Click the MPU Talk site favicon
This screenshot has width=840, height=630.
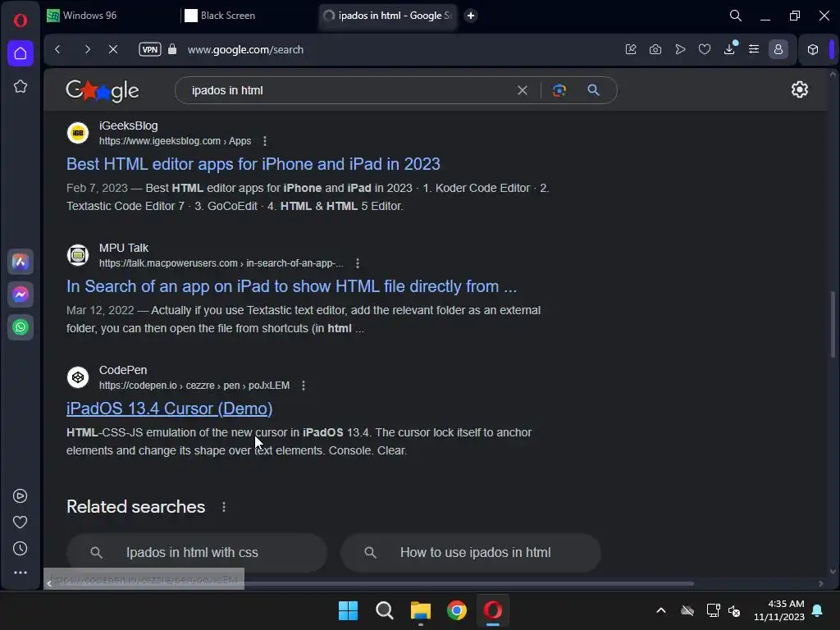click(x=78, y=255)
